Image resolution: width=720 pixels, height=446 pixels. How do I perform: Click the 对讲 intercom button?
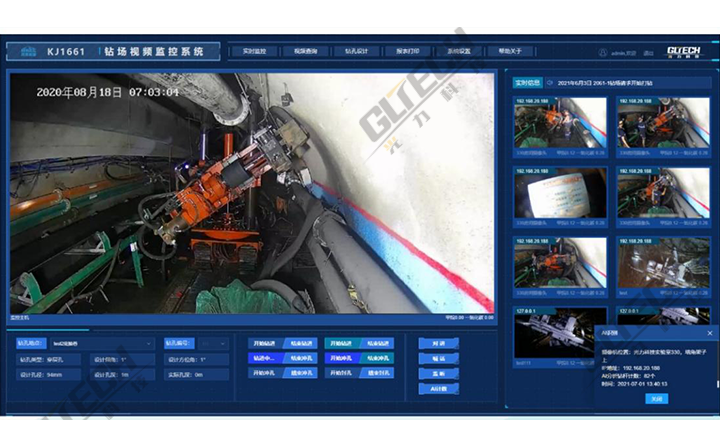point(439,344)
